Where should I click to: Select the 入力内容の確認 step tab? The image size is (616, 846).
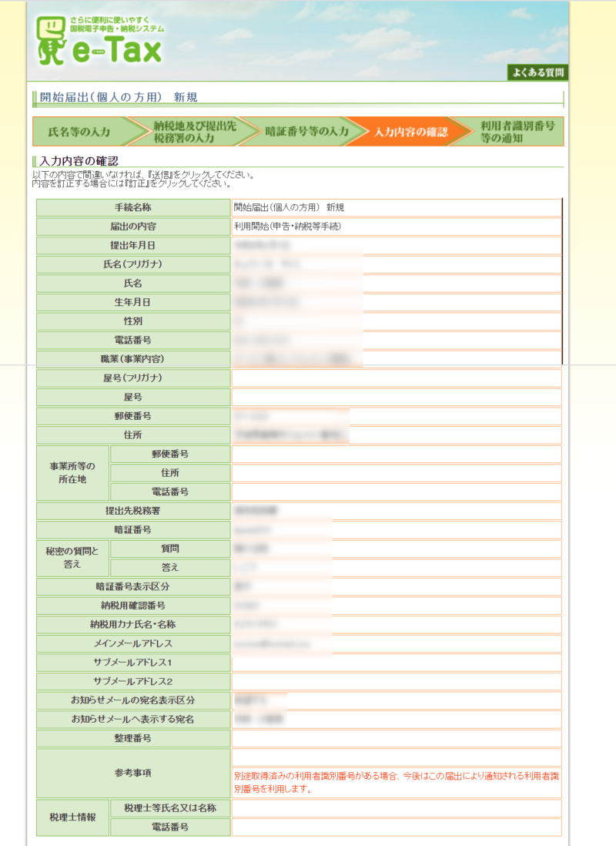[411, 132]
